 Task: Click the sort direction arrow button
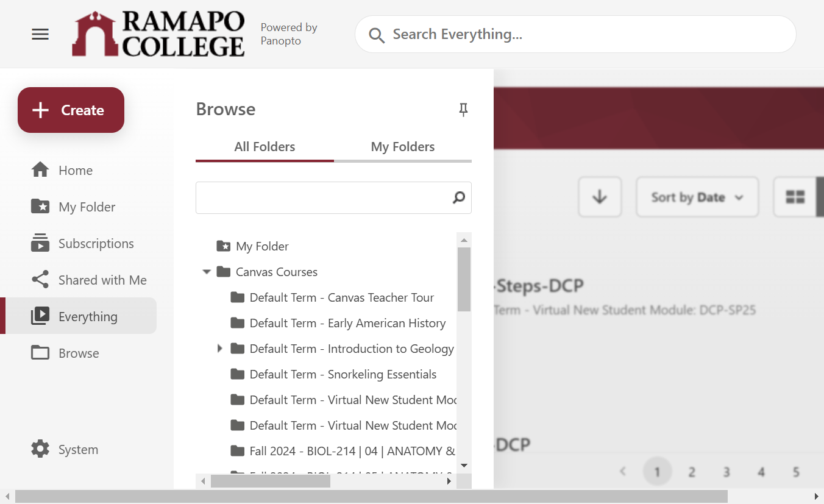pos(600,197)
